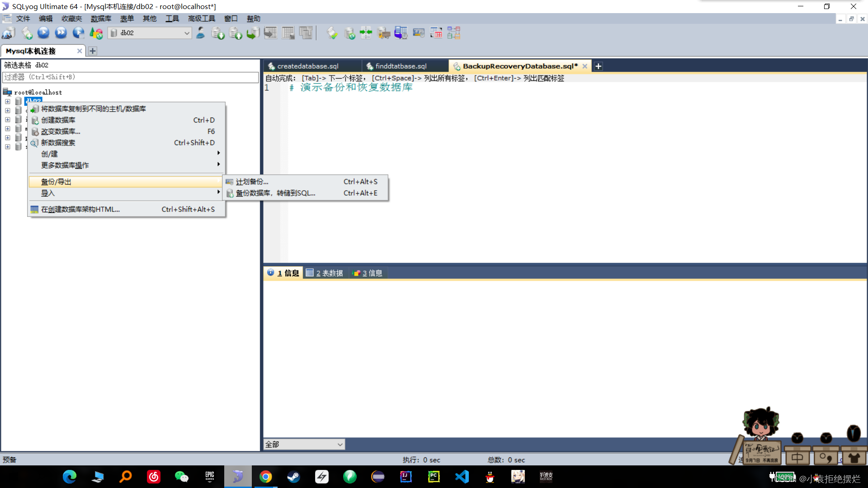Click the execute all queries fast-forward icon

(61, 33)
